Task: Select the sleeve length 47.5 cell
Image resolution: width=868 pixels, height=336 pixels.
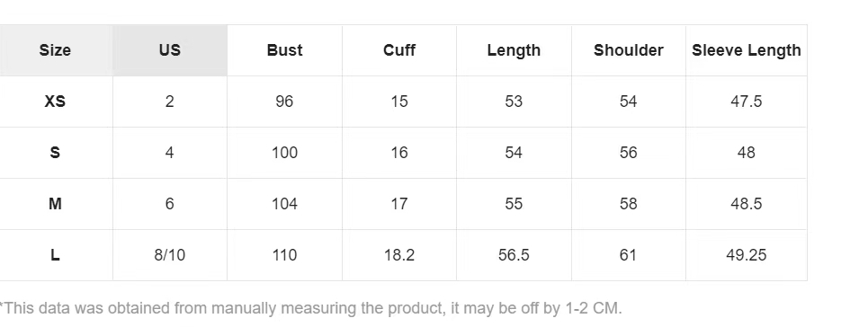Action: click(747, 102)
